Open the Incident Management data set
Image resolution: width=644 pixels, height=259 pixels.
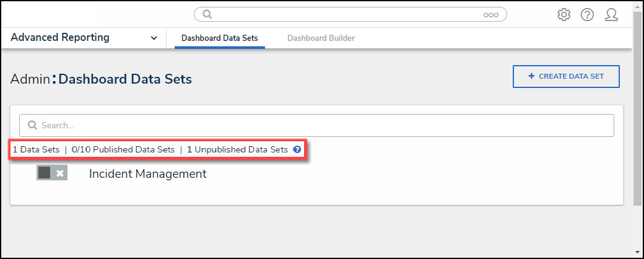click(x=147, y=173)
